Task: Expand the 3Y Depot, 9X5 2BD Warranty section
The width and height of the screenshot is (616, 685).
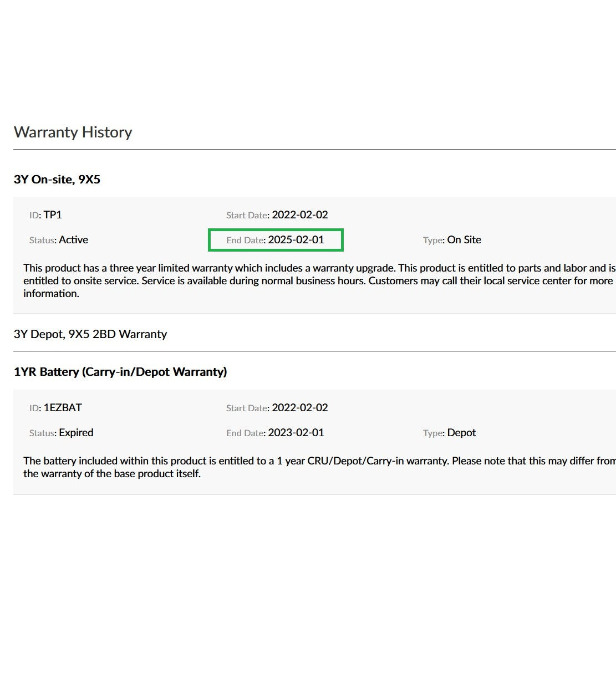Action: (x=90, y=334)
